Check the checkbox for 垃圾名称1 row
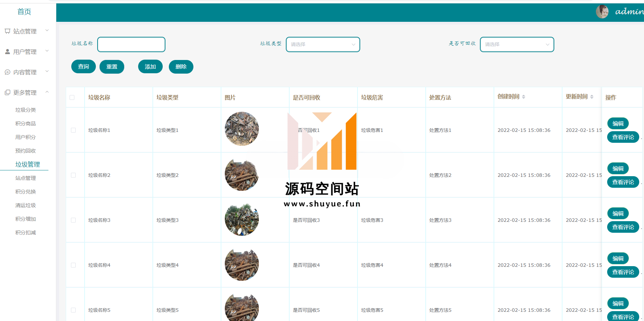Screen dimensions: 644x321 [x=73, y=130]
